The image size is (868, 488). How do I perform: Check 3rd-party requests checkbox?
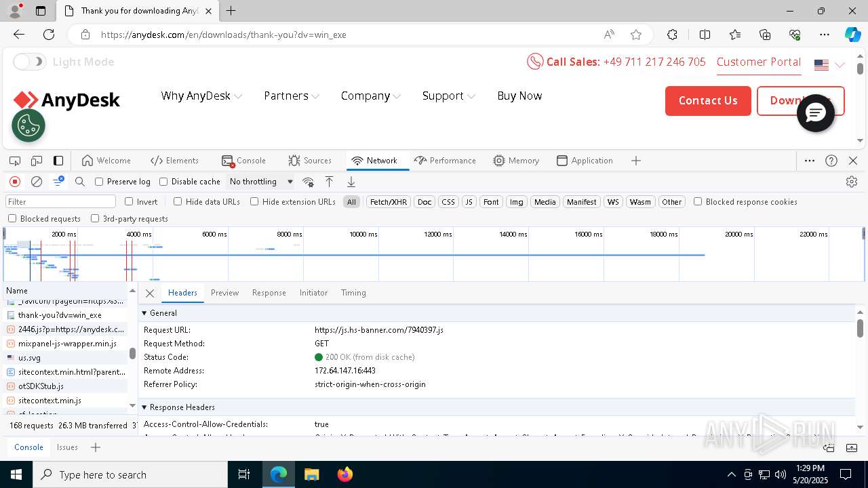click(95, 218)
